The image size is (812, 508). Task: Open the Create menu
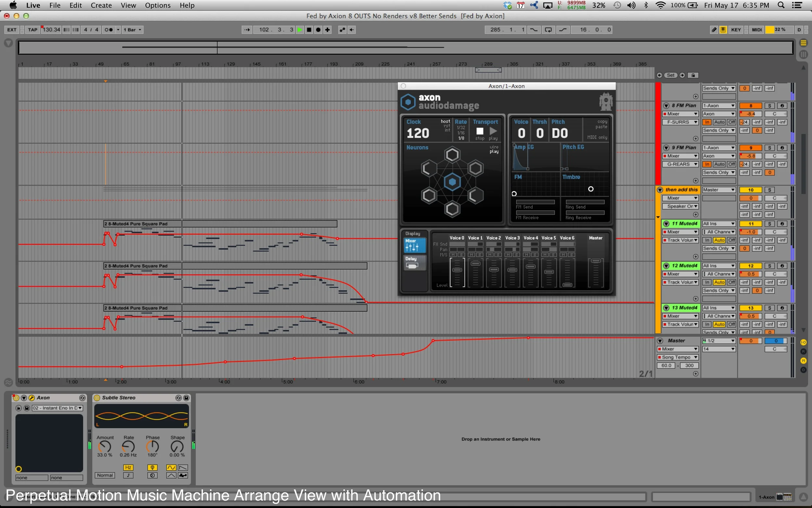101,6
